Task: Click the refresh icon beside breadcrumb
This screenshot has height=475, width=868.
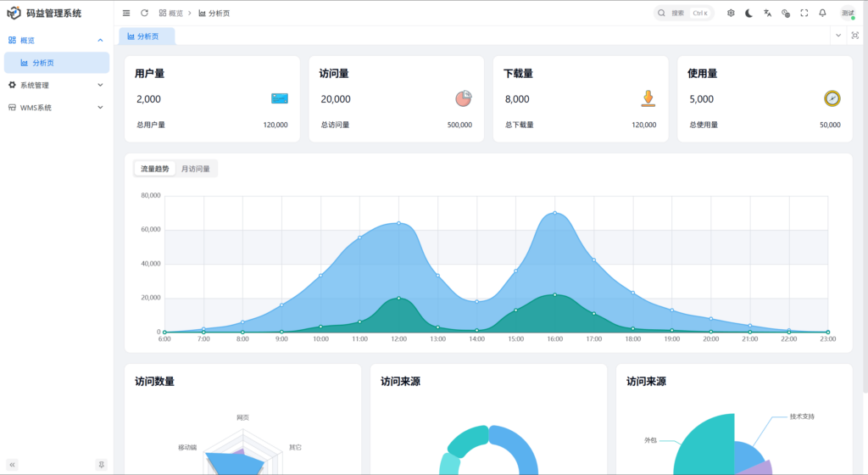Action: click(x=144, y=13)
